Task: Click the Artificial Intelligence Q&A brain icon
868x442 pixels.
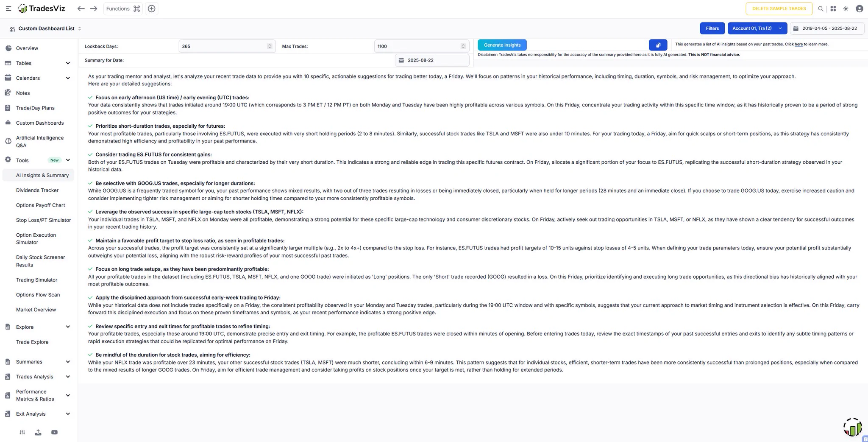Action: tap(8, 141)
